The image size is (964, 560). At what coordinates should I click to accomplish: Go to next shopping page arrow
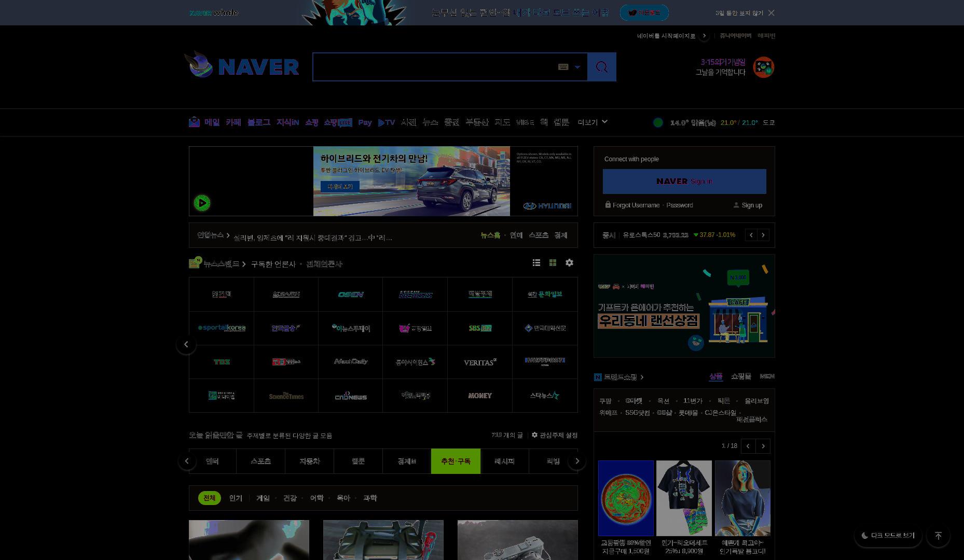[763, 446]
